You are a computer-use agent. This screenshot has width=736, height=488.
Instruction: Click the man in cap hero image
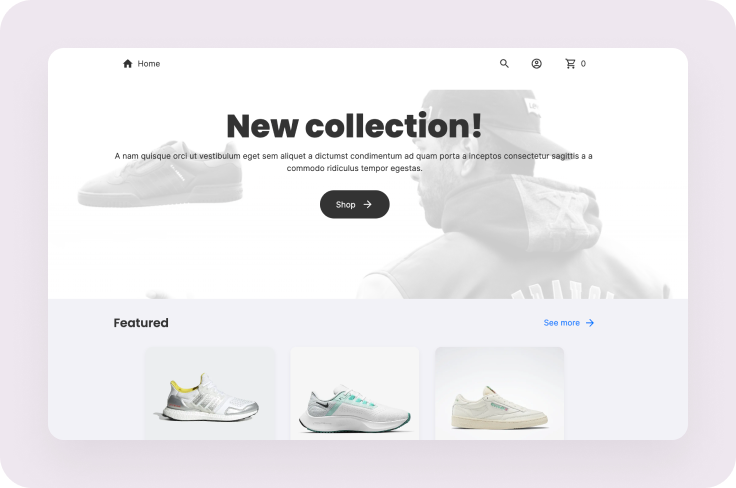coord(512,194)
